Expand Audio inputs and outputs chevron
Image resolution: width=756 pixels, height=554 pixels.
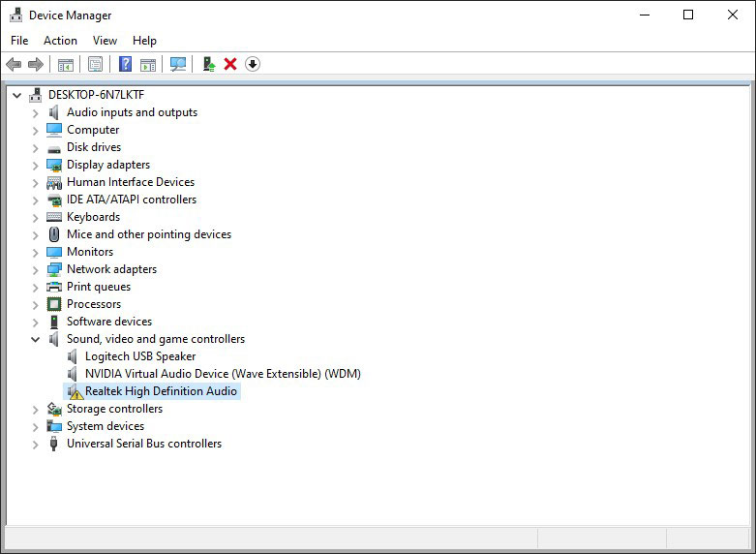tap(35, 113)
